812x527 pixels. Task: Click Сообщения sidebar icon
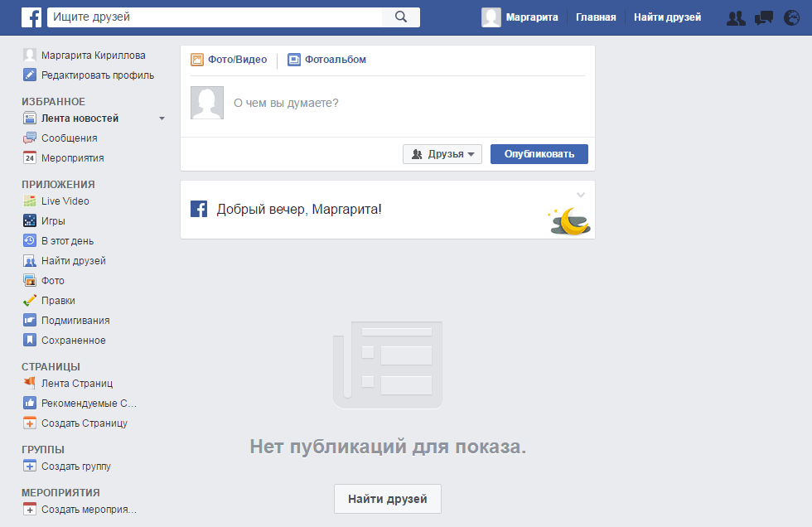point(30,138)
